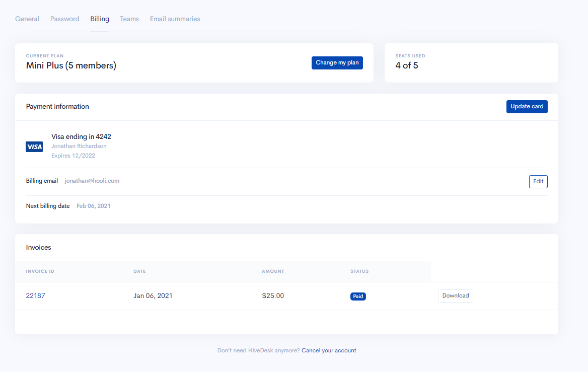Click the invoice date Jan 06, 2021
Image resolution: width=588 pixels, height=372 pixels.
[x=153, y=295]
